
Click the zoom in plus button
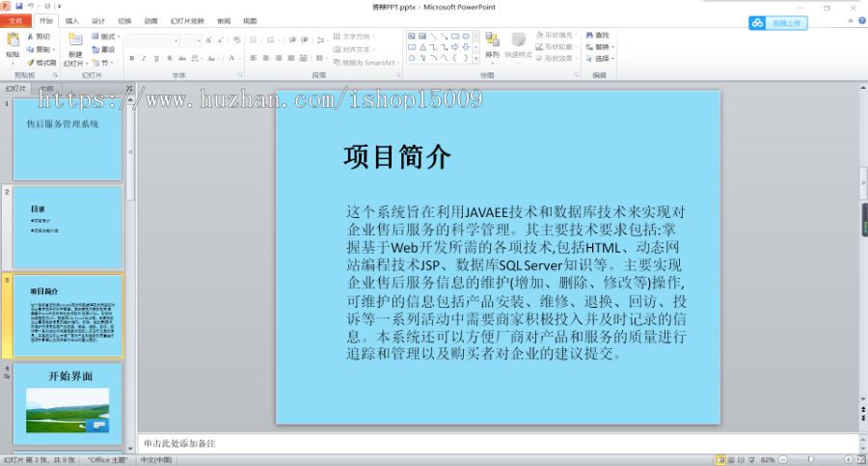point(848,460)
